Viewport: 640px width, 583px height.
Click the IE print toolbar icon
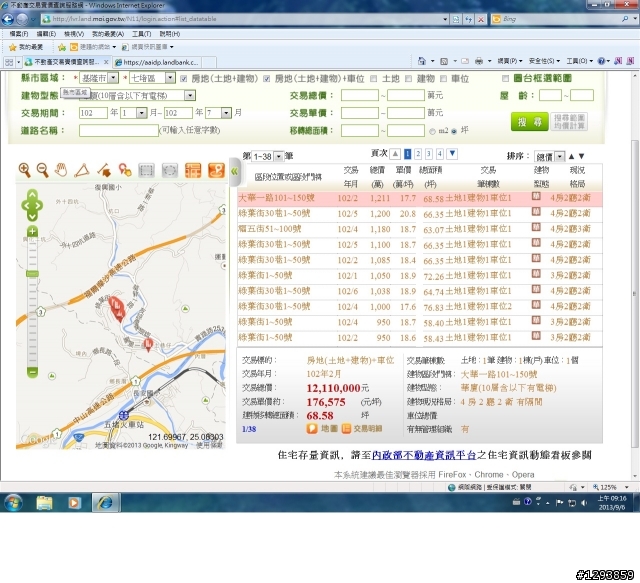479,61
